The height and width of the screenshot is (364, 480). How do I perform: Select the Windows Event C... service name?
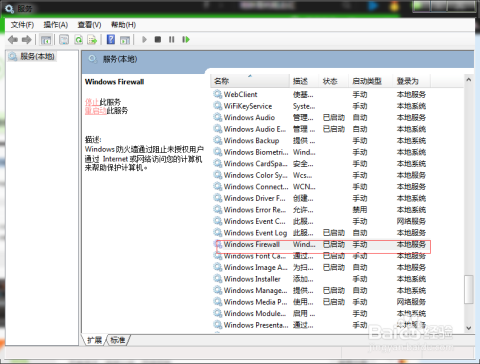point(255,221)
